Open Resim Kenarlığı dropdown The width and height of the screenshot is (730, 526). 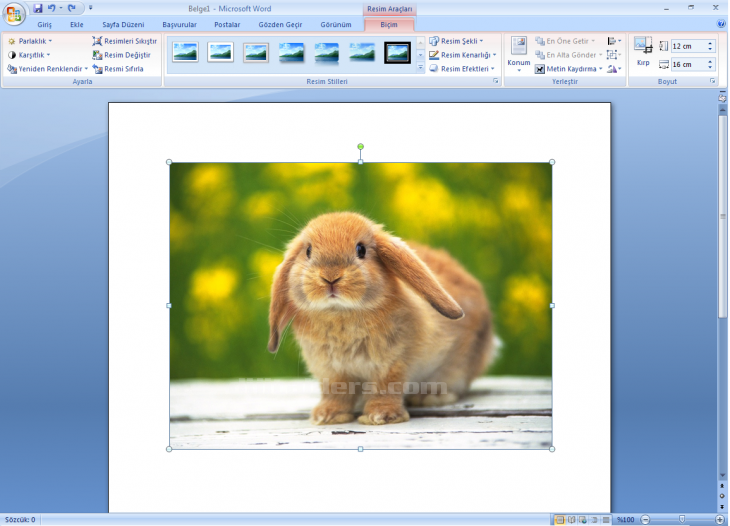[x=463, y=55]
